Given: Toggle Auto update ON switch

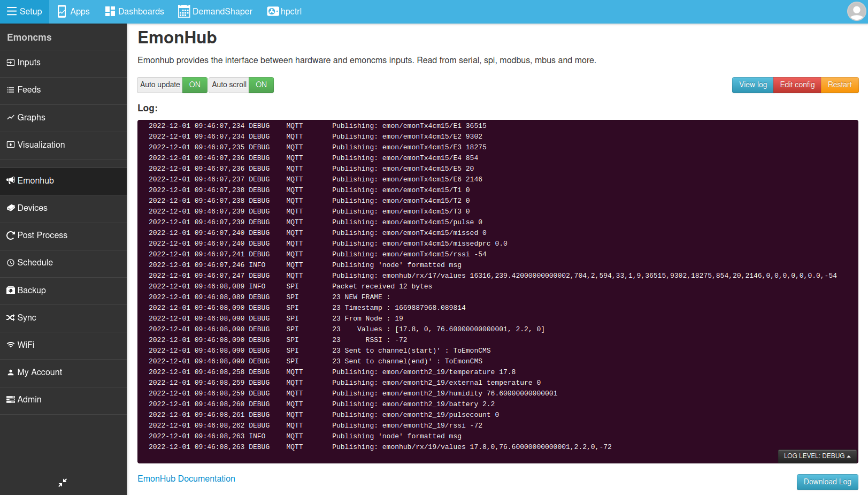Looking at the screenshot, I should tap(195, 85).
